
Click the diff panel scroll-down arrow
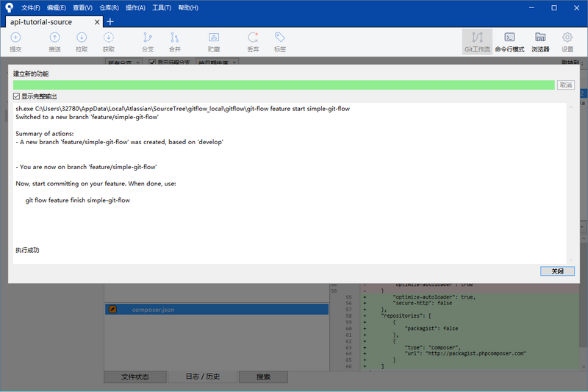[x=584, y=366]
